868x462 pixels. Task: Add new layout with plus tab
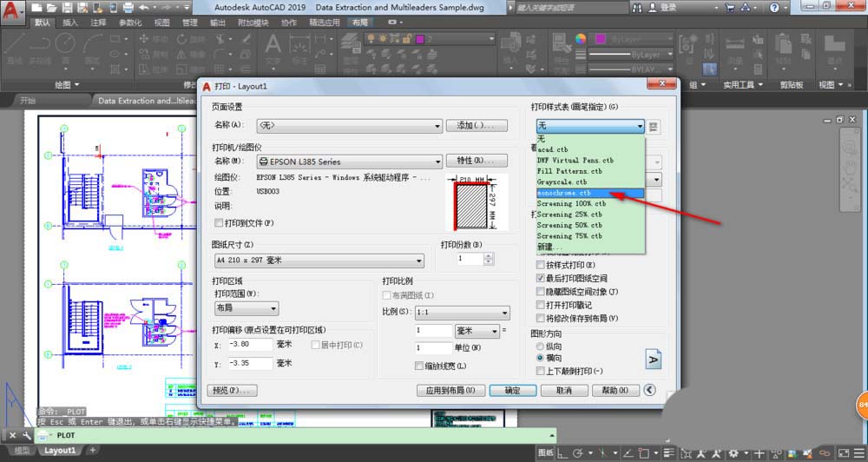pos(92,451)
